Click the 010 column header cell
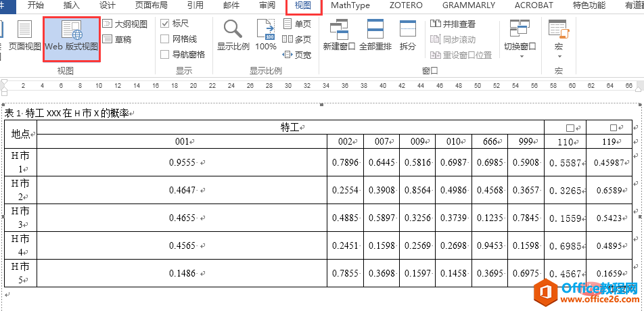Screen dimensions: 644x311 (454, 141)
